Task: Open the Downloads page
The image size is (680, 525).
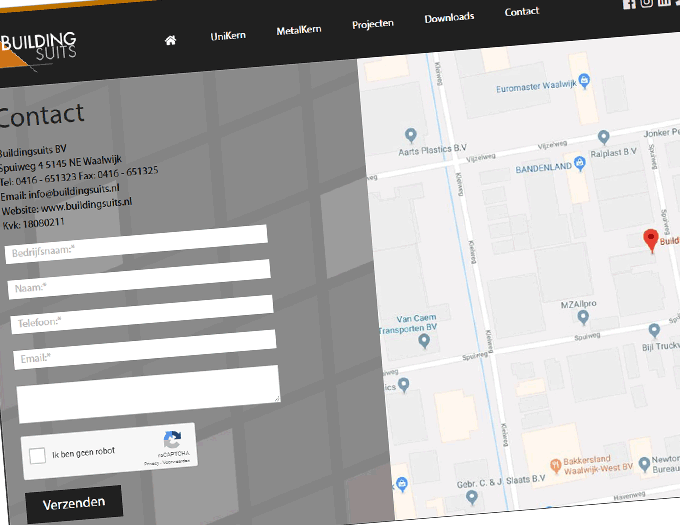Action: (x=449, y=18)
